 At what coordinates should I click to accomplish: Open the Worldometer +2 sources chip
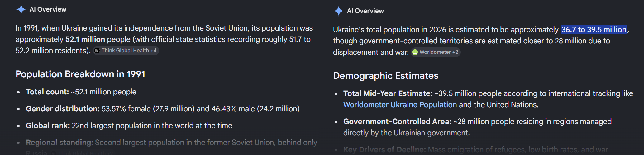coord(436,52)
